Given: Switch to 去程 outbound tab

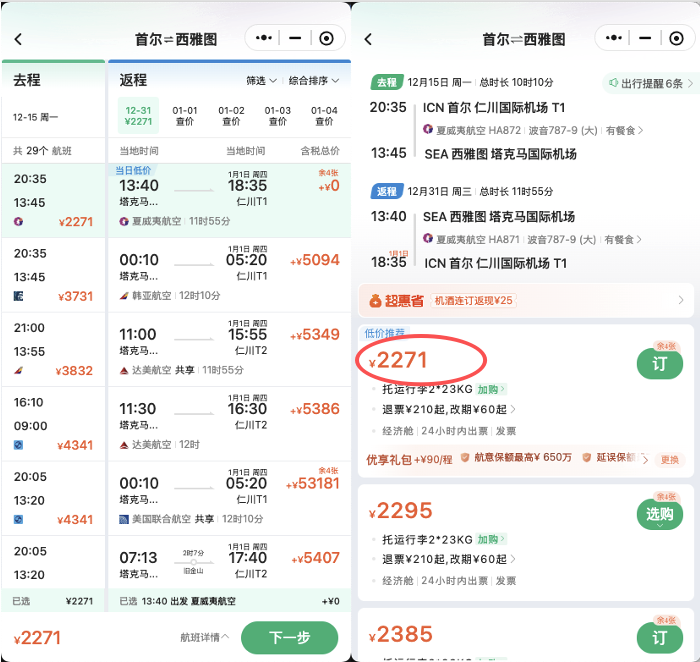Looking at the screenshot, I should 27,80.
